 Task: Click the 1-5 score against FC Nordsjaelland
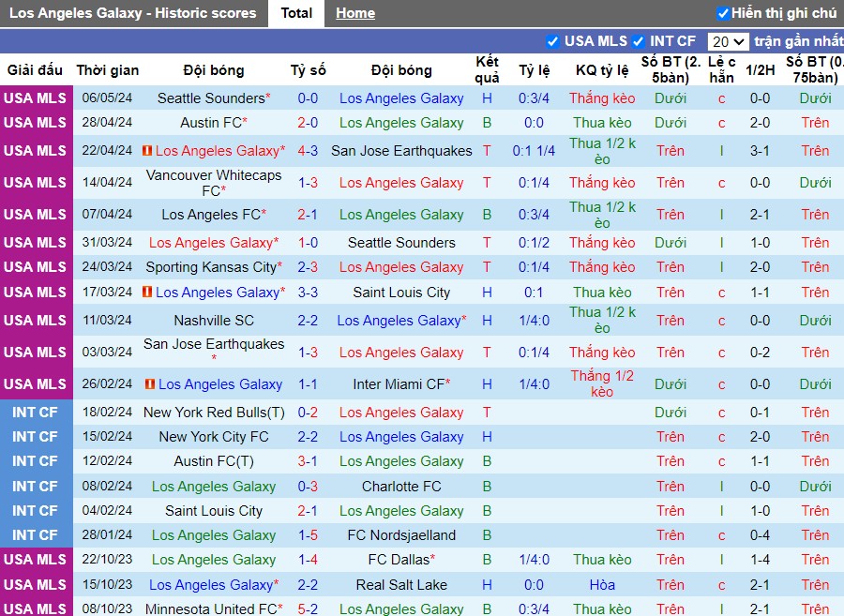pyautogui.click(x=308, y=535)
